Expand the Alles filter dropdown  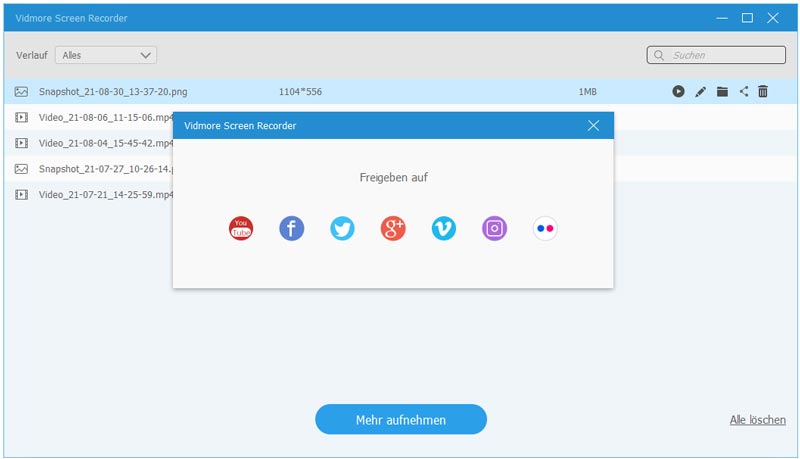coord(106,55)
